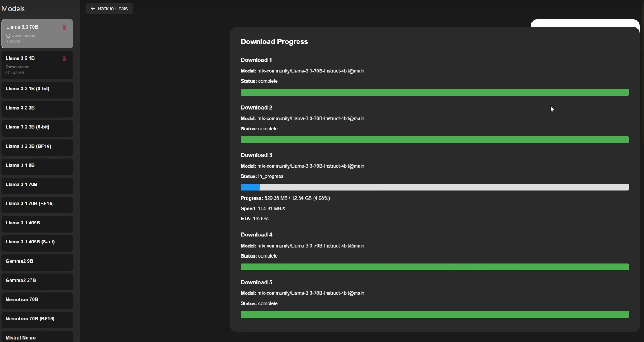Select the Gemma2 9B model
The image size is (644, 342).
pos(37,262)
